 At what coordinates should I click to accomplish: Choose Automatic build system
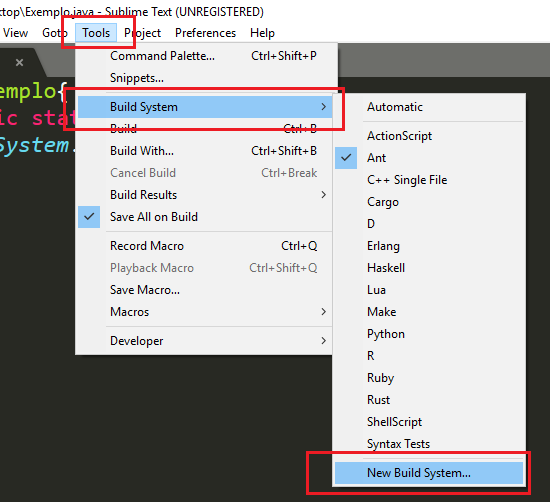(429, 107)
